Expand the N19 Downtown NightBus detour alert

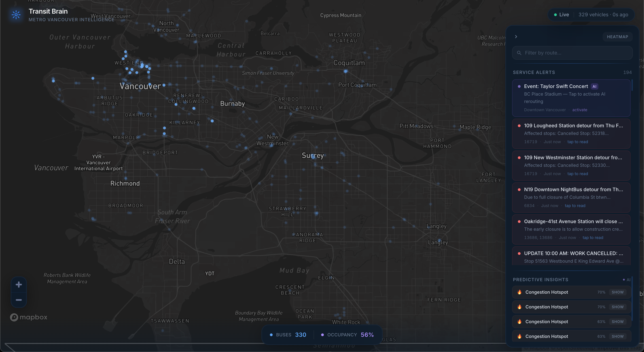(573, 189)
